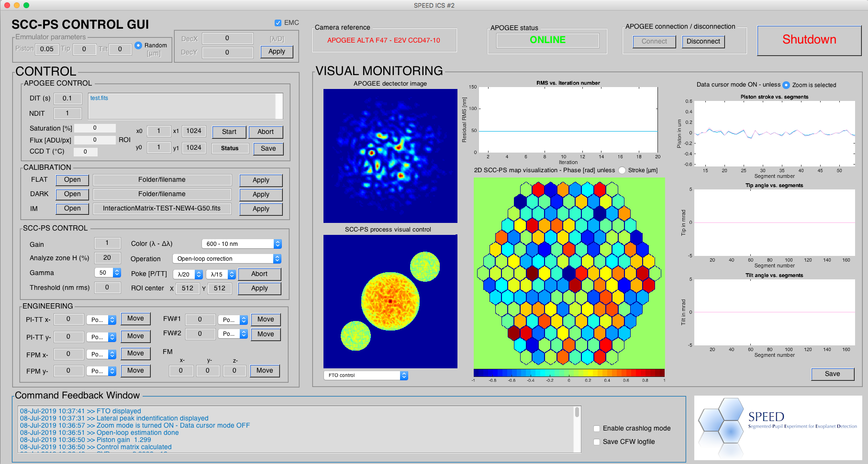Click the SCC-PS process visual control image
Image resolution: width=868 pixels, height=464 pixels.
(390, 301)
